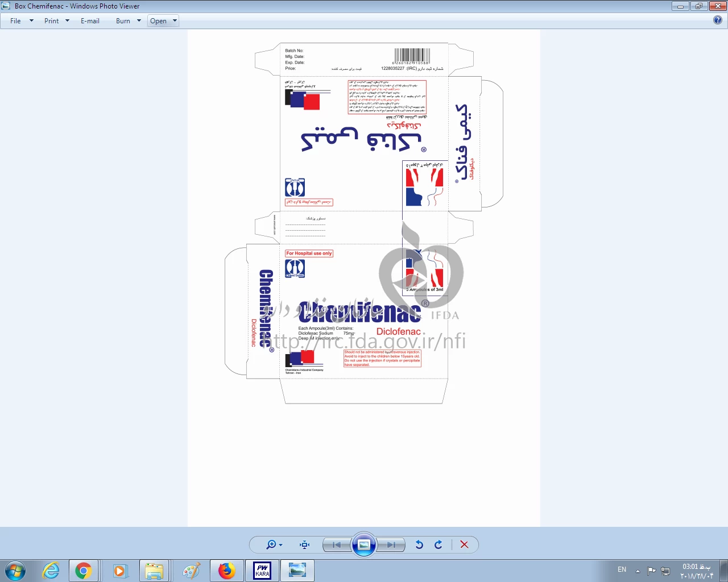Open Firefox from the taskbar
The image size is (728, 582).
coord(226,571)
